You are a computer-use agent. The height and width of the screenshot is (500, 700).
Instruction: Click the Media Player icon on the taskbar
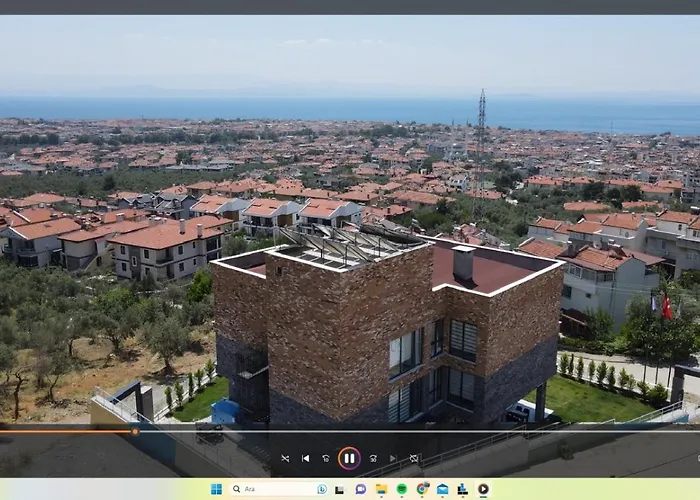click(x=483, y=489)
